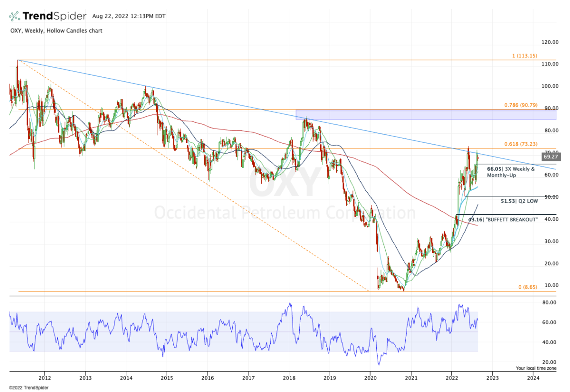Click the 2014 year label on time axis
This screenshot has height=392, width=570.
(126, 379)
